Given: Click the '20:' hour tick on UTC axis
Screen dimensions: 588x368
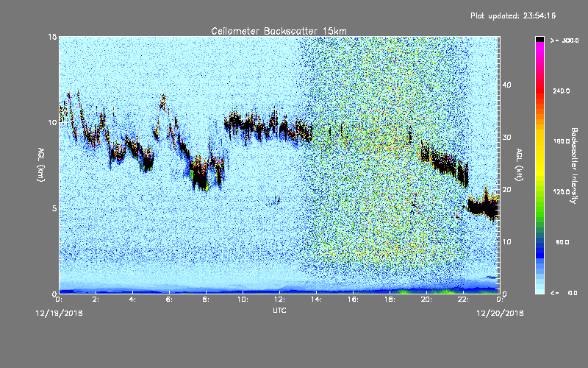Looking at the screenshot, I should pyautogui.click(x=426, y=300).
